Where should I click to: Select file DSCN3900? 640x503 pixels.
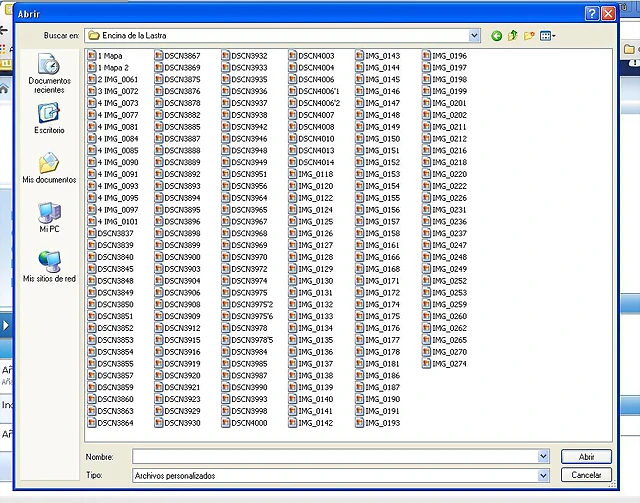point(178,257)
